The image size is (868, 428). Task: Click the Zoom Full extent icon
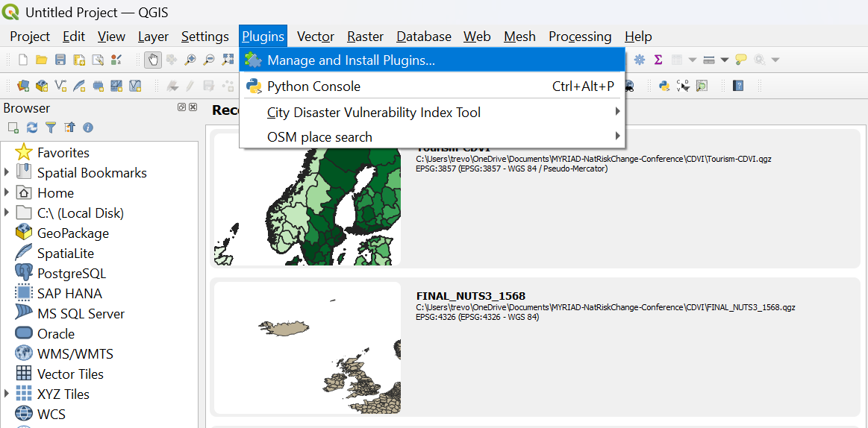click(x=228, y=60)
